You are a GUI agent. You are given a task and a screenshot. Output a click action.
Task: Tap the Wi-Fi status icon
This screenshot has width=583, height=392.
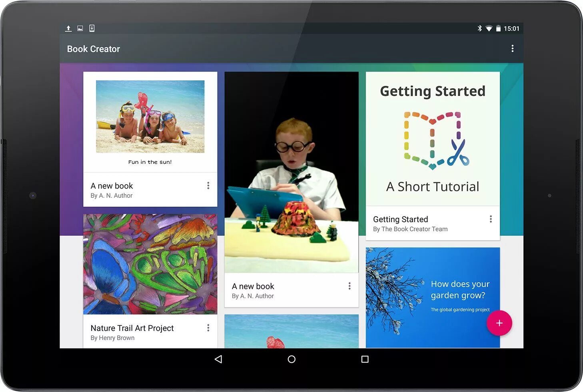[489, 28]
